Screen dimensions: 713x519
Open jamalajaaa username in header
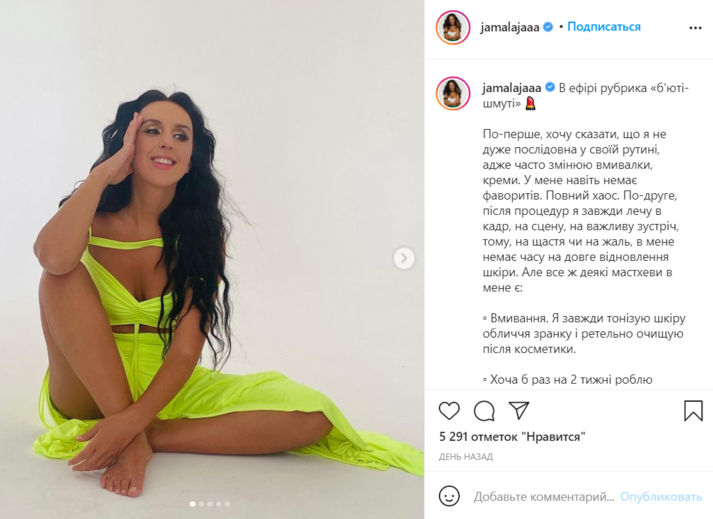(x=510, y=27)
